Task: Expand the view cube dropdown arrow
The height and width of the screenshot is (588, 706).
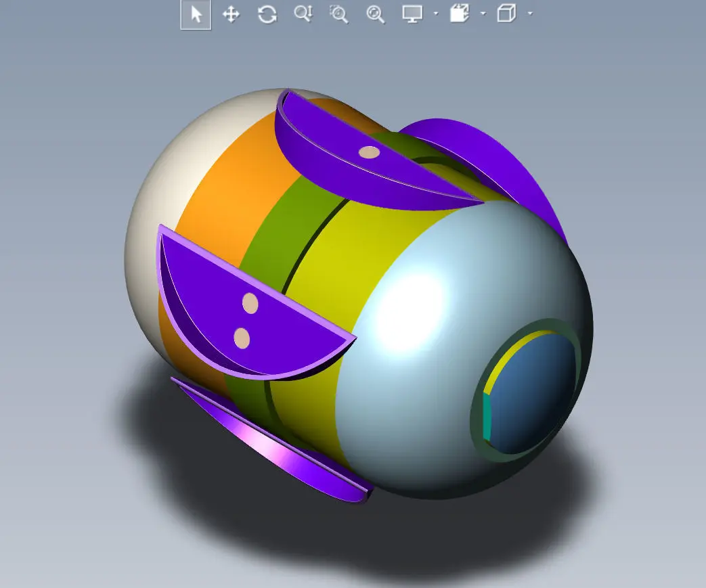Action: (x=531, y=14)
